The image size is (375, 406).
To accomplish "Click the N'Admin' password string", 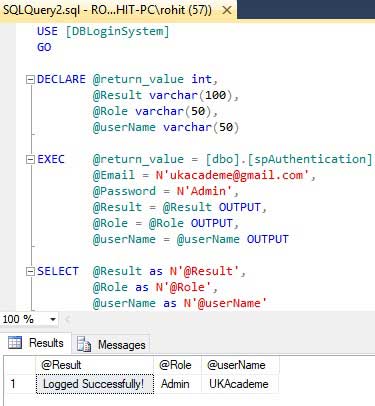I will 204,191.
